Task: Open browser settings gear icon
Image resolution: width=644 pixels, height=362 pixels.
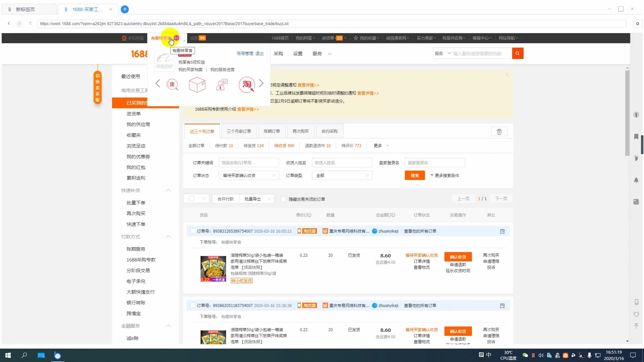Action: [637, 23]
